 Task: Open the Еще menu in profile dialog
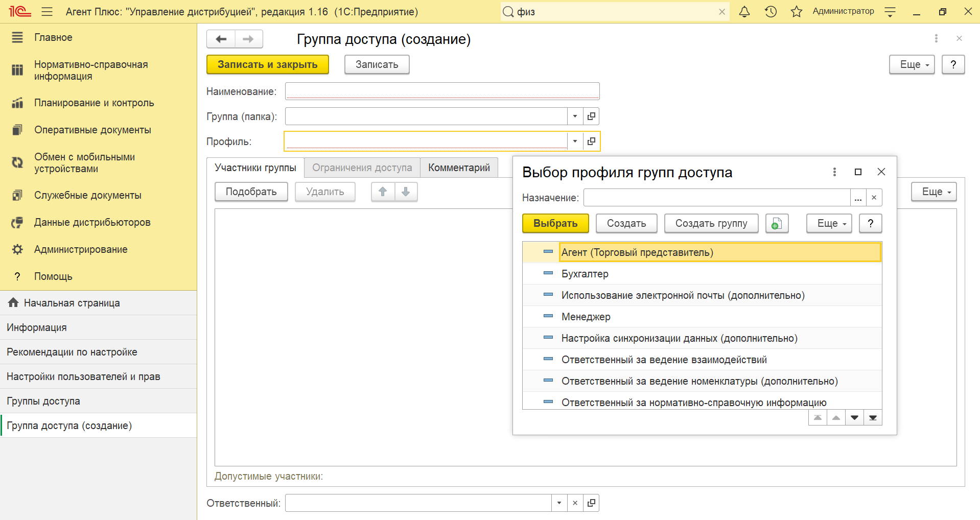click(829, 223)
